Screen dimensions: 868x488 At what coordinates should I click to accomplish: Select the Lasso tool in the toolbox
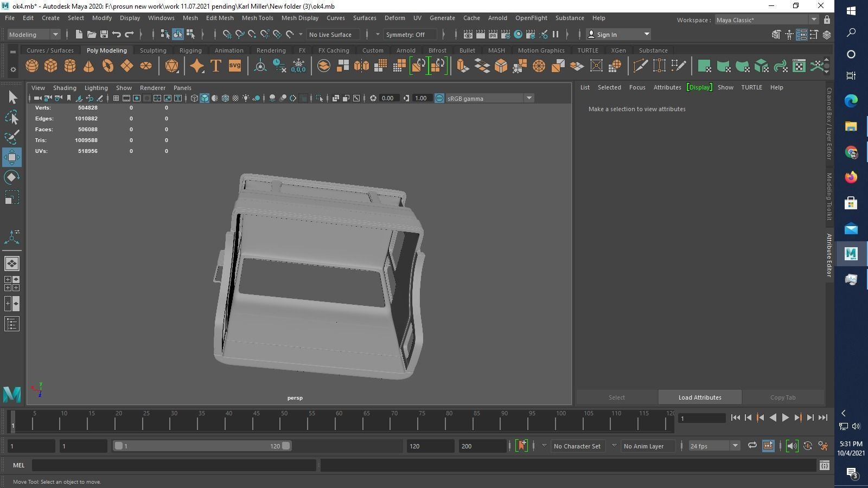point(12,117)
